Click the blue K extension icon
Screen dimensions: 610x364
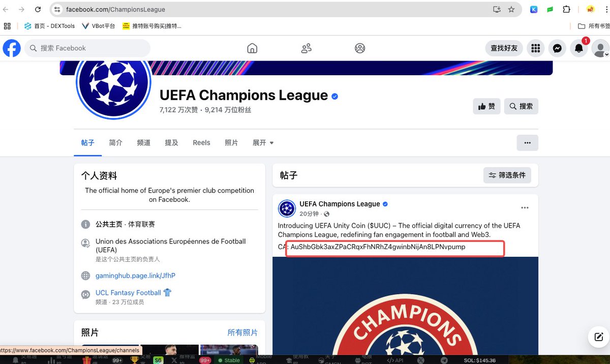(534, 9)
